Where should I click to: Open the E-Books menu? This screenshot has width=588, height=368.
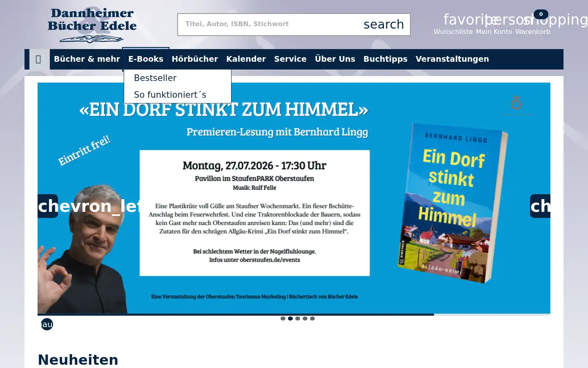point(146,59)
